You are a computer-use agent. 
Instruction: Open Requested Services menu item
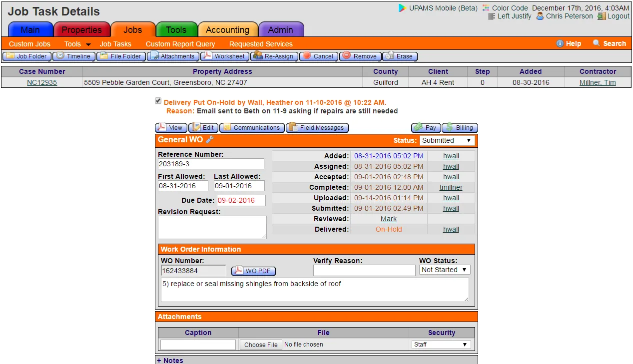pyautogui.click(x=261, y=44)
